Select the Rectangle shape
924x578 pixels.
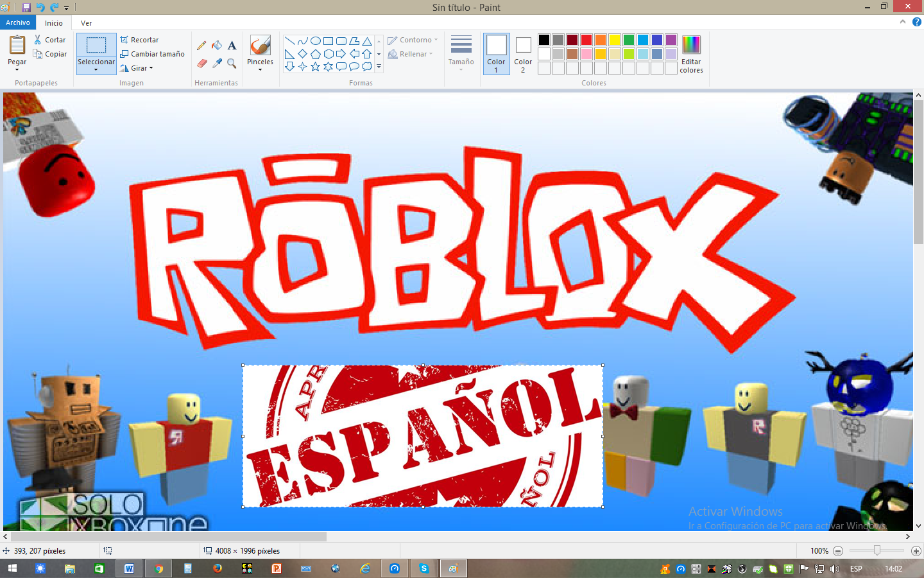tap(328, 41)
